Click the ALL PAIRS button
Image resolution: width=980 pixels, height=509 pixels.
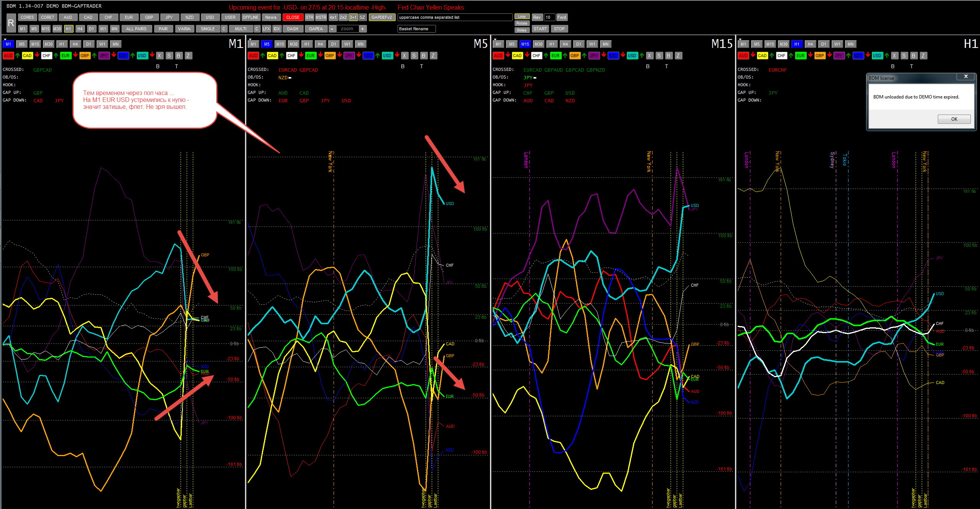[136, 29]
